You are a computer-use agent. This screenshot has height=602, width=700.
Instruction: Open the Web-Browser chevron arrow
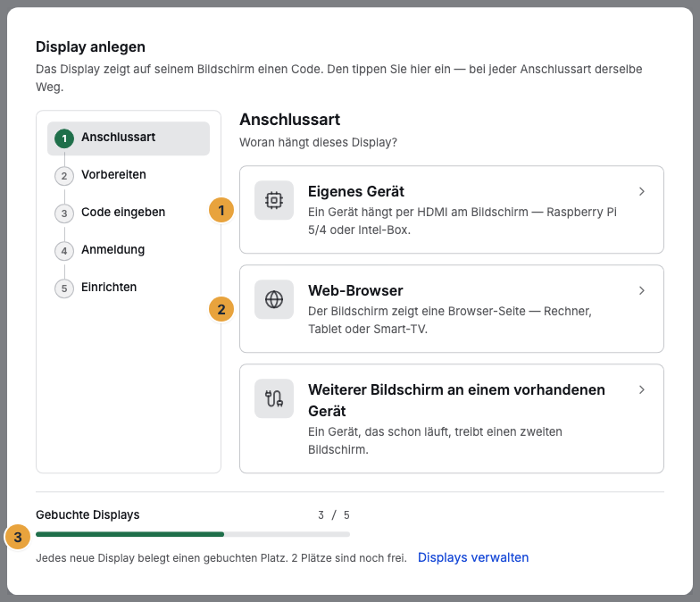click(641, 291)
